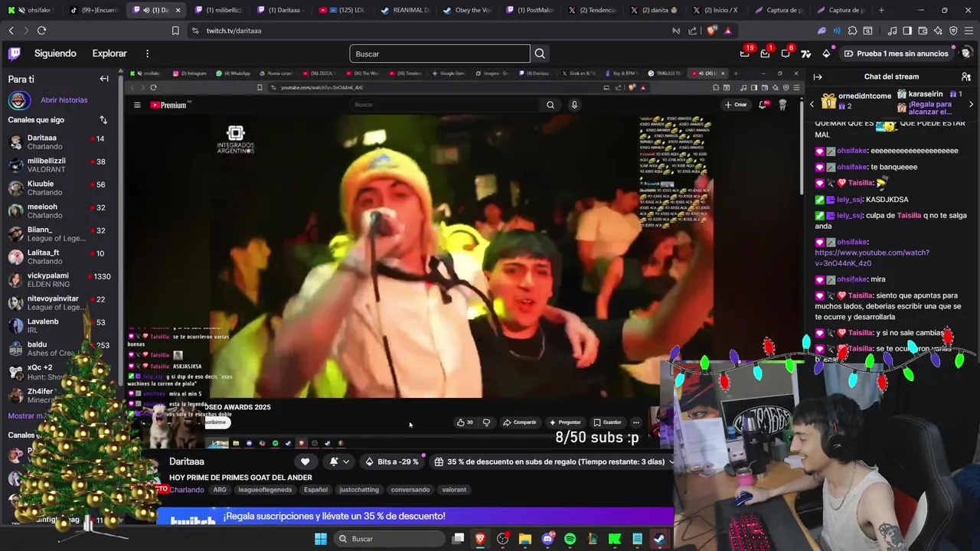
Task: Open the chat community users icon
Action: pyautogui.click(x=966, y=77)
